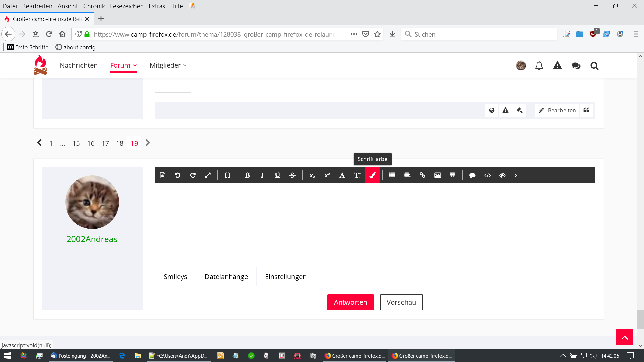Click the Vorschau preview button
Screen dimensions: 644x362
(401, 302)
